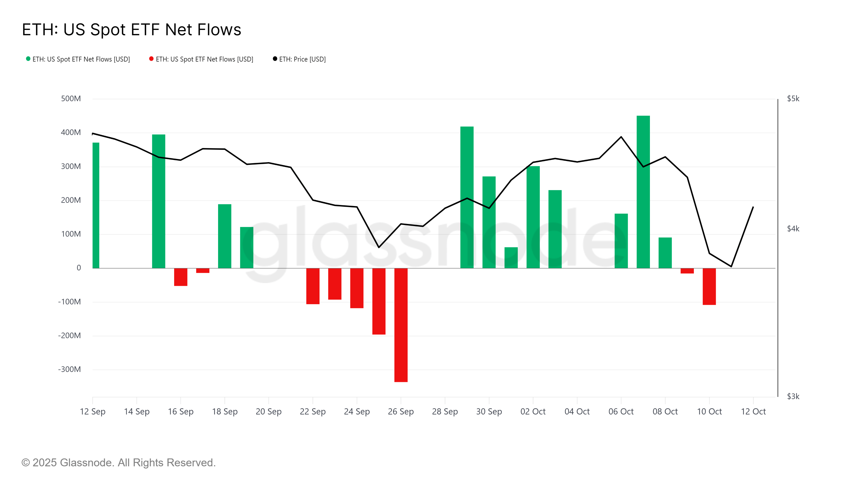Select the tallest green bar near 07 Oct
Screen dimensions: 868x488
(643, 192)
